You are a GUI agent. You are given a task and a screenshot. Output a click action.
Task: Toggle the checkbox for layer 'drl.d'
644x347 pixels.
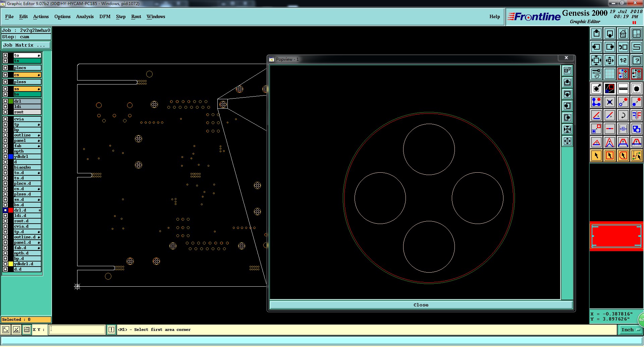tap(5, 210)
